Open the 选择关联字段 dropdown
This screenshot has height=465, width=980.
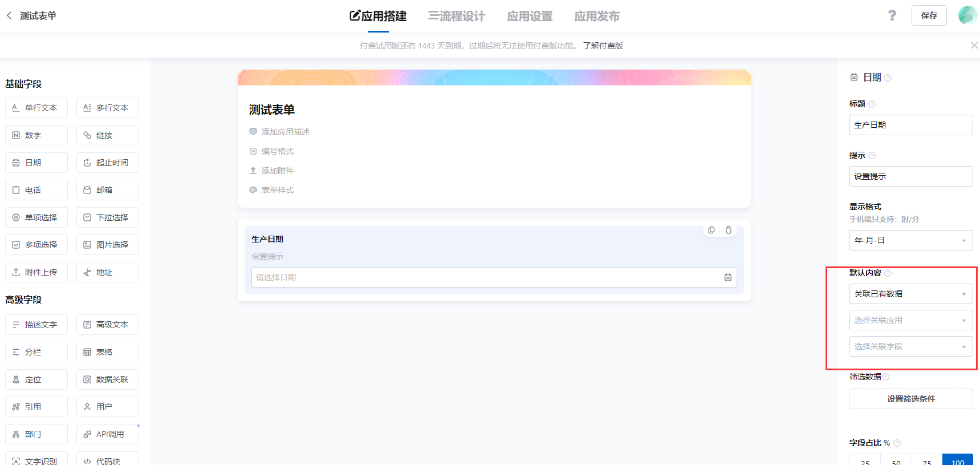pyautogui.click(x=911, y=346)
